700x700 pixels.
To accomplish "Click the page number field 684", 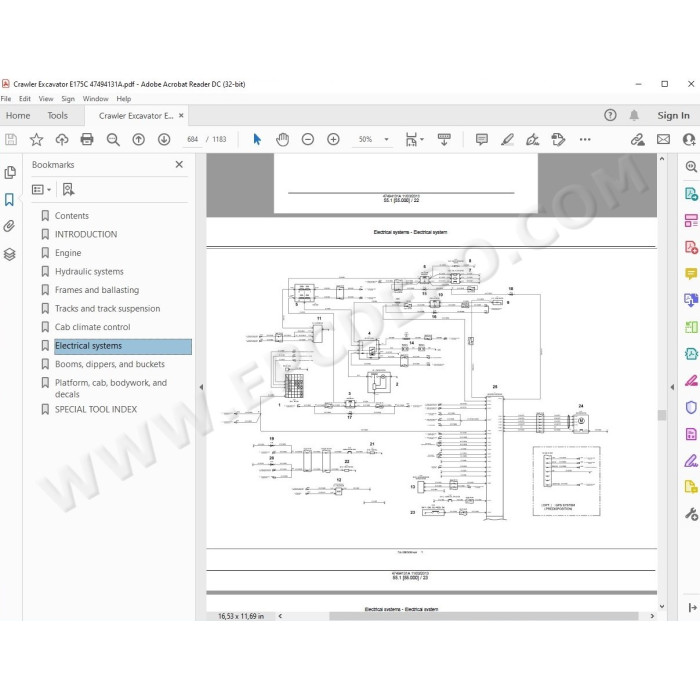I will click(192, 140).
